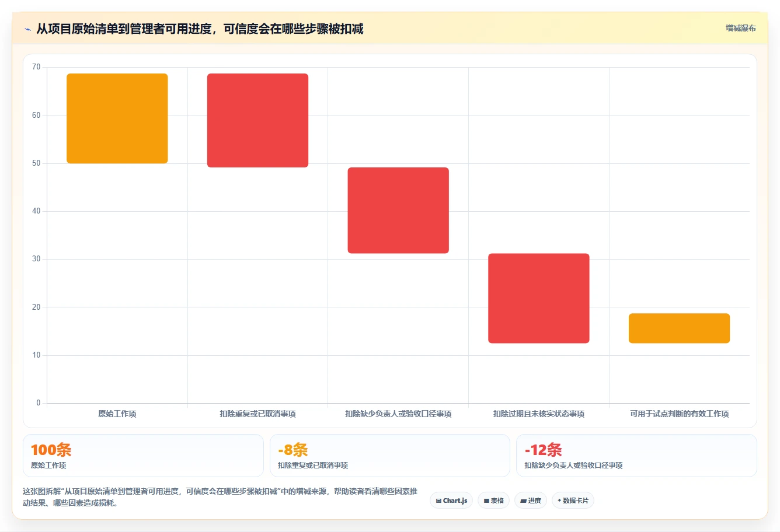Click x-axis label 扣除缺少负责人或验收口径事项
The image size is (780, 532).
click(398, 414)
